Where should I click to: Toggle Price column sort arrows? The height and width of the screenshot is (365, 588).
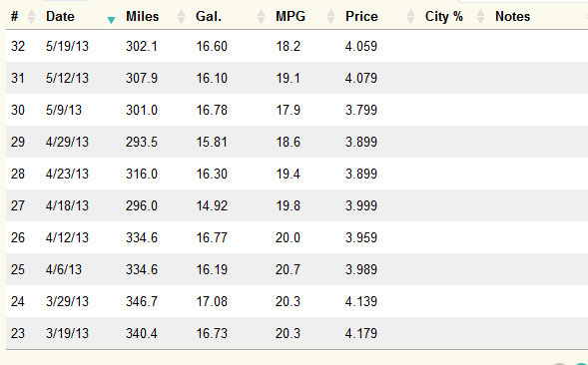point(410,17)
